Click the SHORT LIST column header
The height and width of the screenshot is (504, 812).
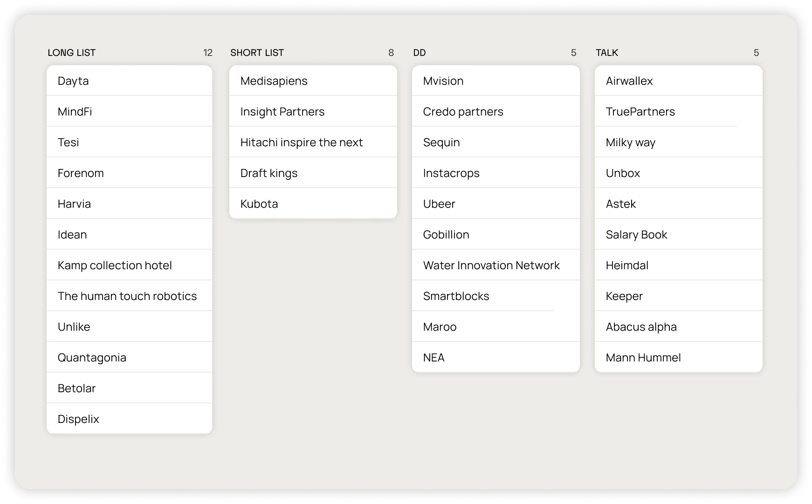click(257, 53)
